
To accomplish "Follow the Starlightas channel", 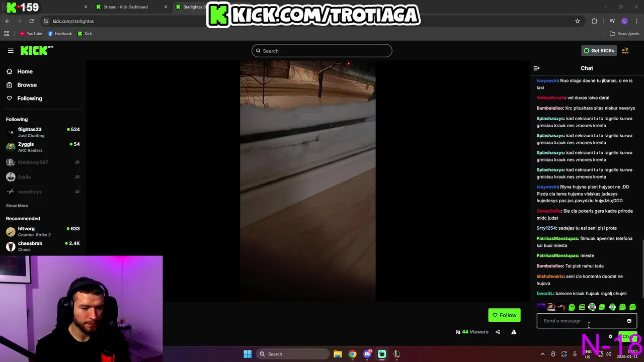I will pos(504,315).
